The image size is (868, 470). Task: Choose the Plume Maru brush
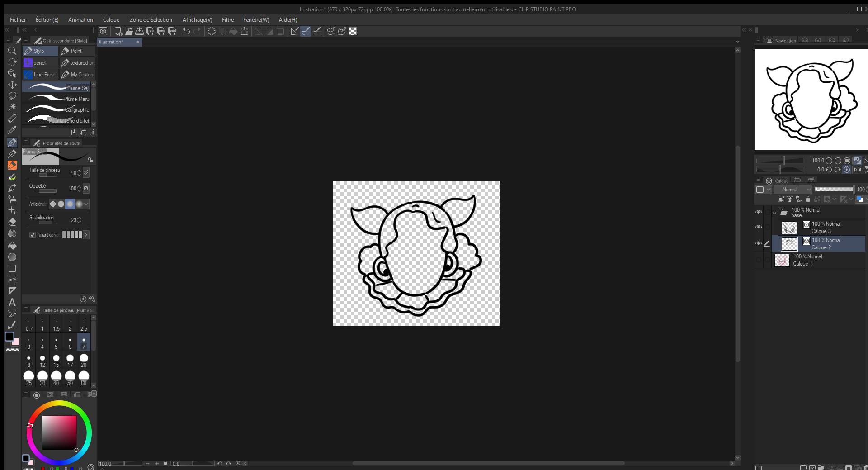57,99
